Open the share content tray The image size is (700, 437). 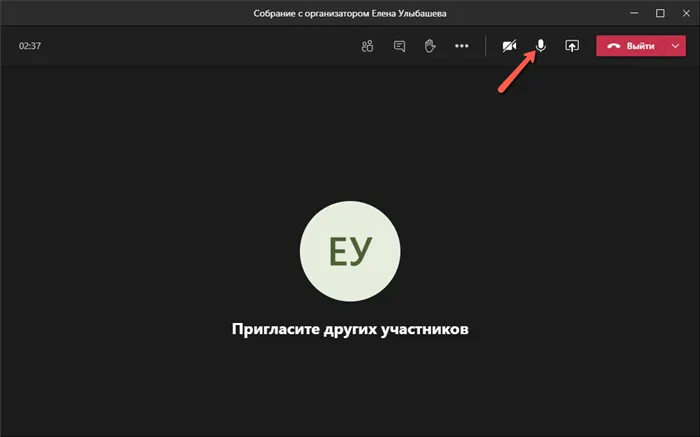pyautogui.click(x=572, y=46)
